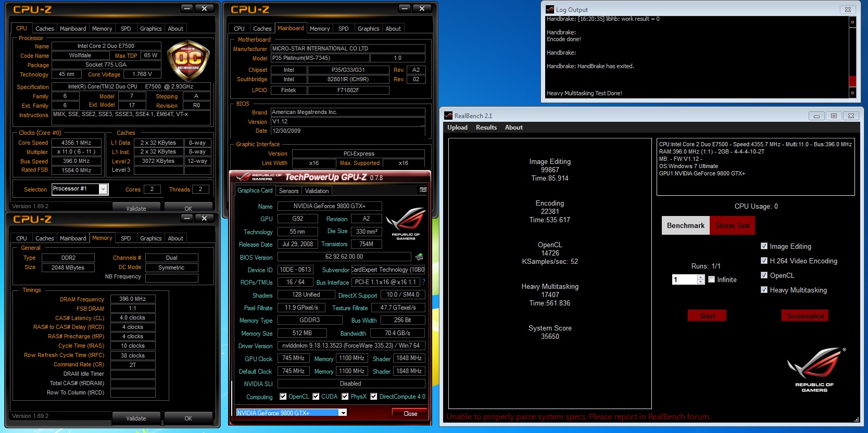Click the GPU name NVIDIA GeForce 9800 GTX+ field
Screen dimensions: 868x433
330,206
